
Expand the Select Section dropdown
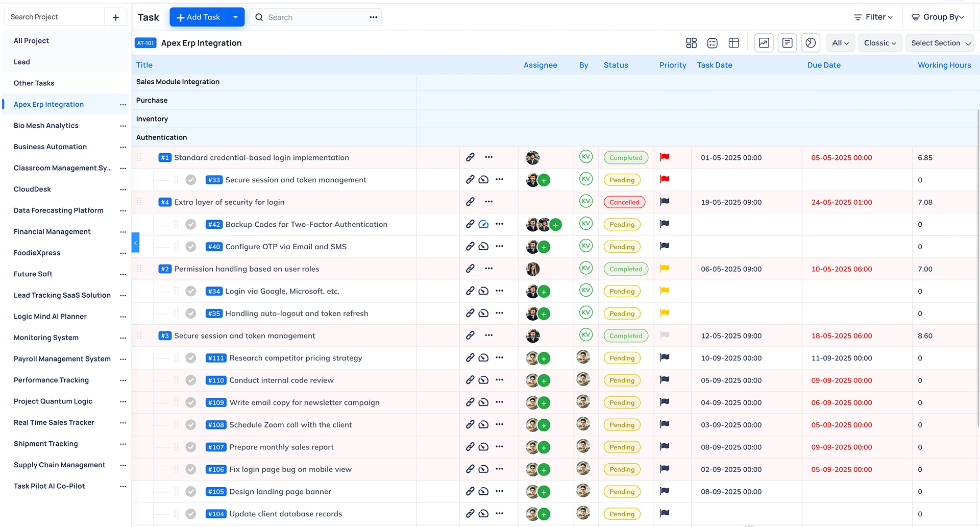(x=940, y=43)
